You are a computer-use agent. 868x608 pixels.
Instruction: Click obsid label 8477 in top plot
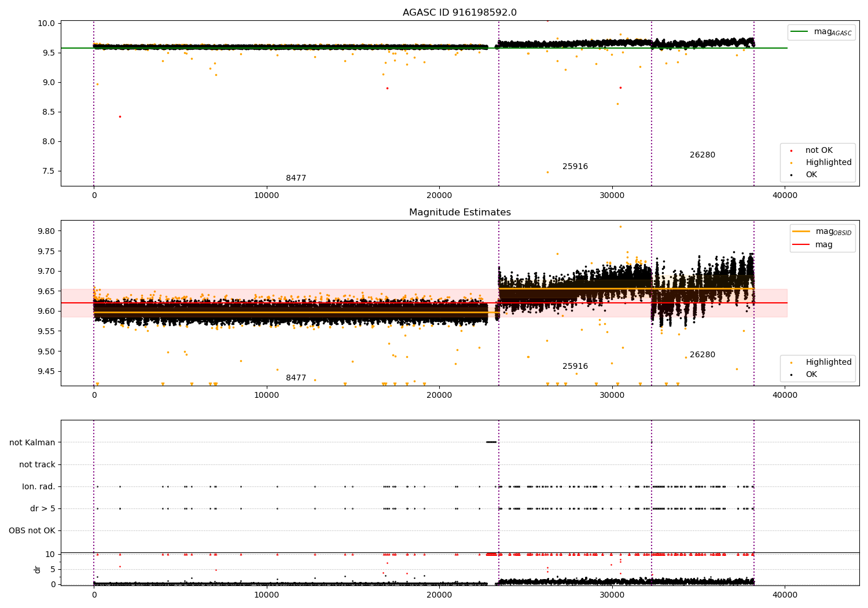296,178
